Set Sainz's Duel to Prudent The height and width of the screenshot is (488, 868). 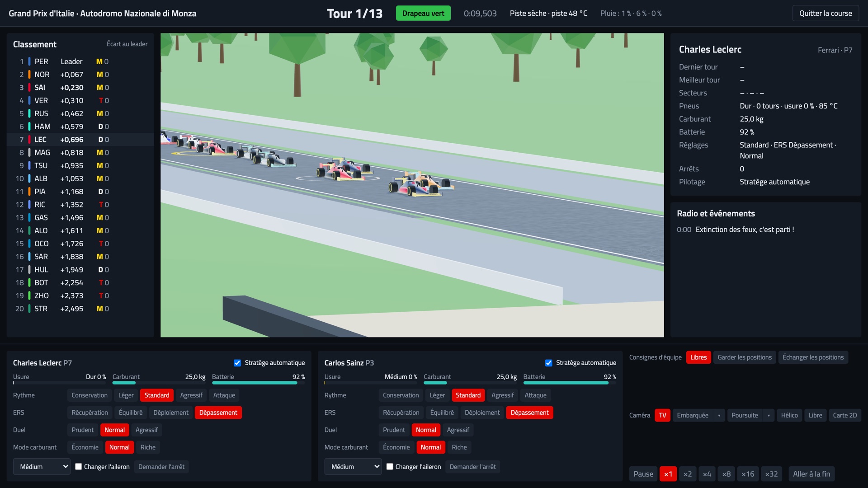click(394, 430)
